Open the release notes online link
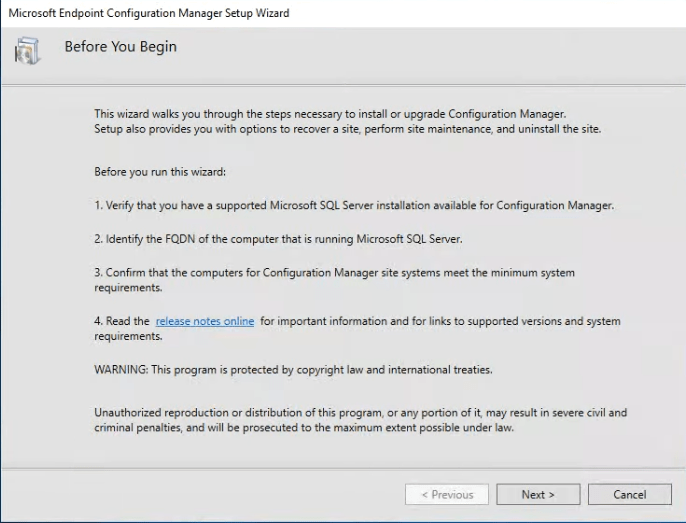Image resolution: width=686 pixels, height=523 pixels. pos(204,321)
